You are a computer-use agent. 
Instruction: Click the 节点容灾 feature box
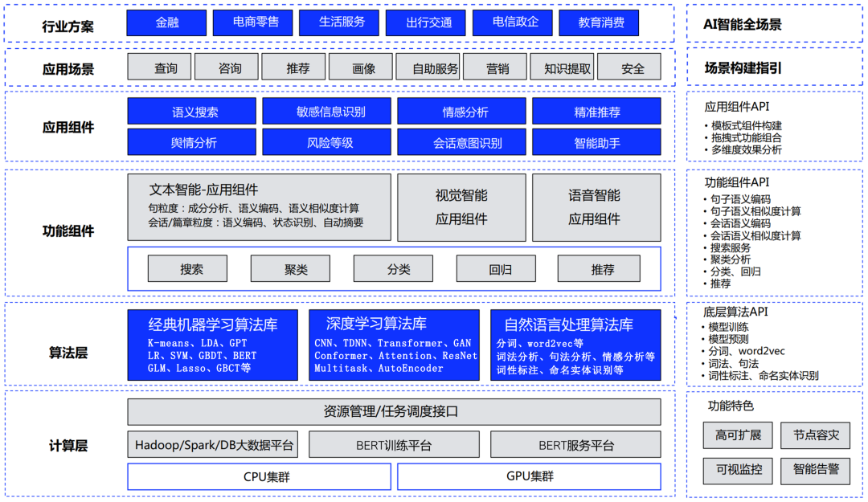[x=816, y=435]
